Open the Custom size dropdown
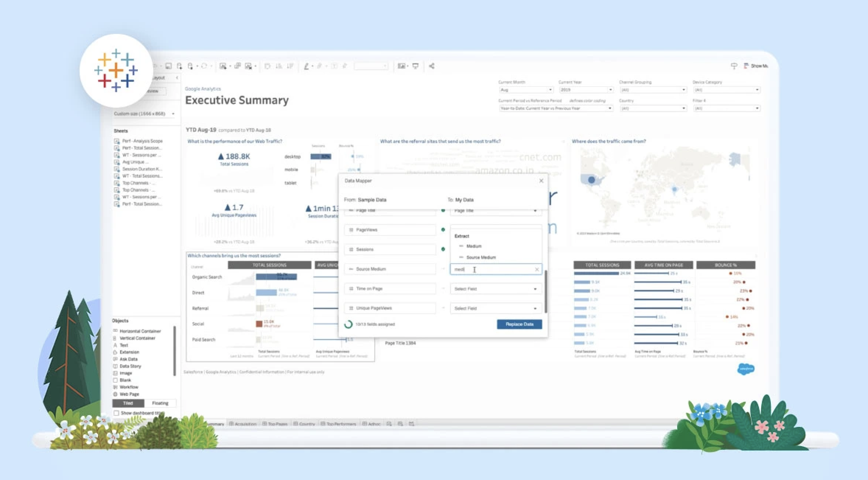This screenshot has width=868, height=480. [144, 114]
